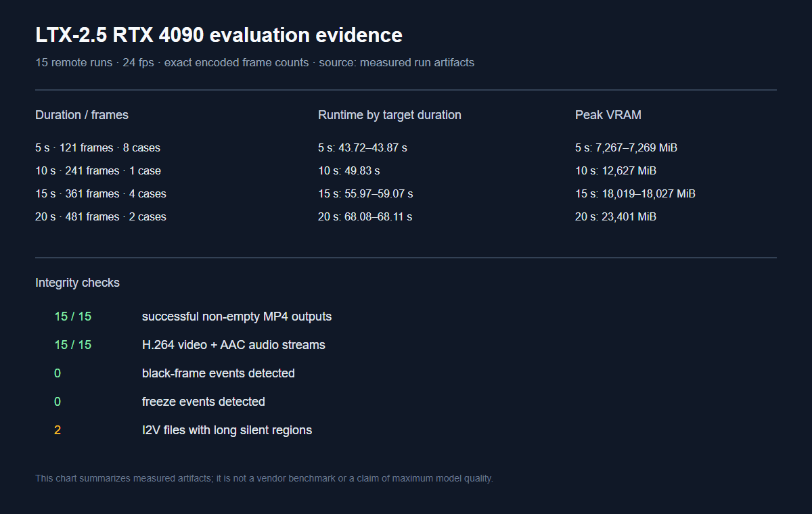Image resolution: width=812 pixels, height=514 pixels.
Task: Click the '15 / 15' count beside MP4 outputs
Action: point(73,317)
